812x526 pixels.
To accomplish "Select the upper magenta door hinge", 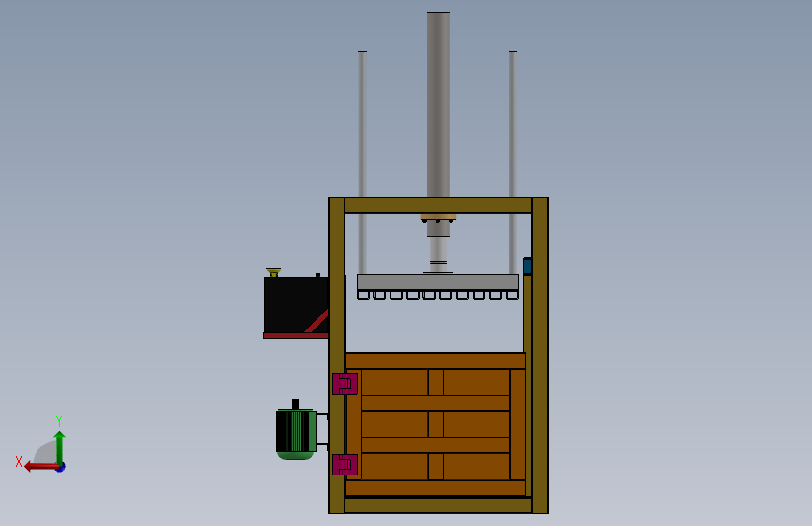I will (345, 384).
